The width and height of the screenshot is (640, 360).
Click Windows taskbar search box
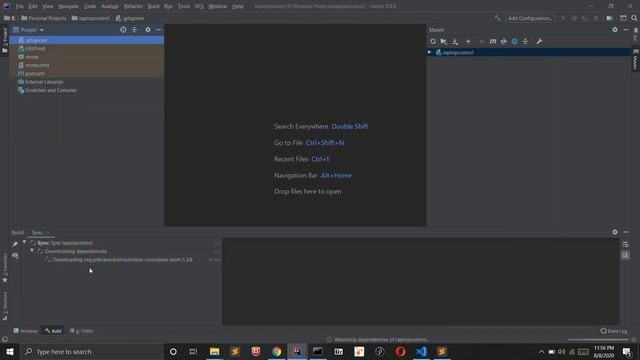tap(92, 352)
